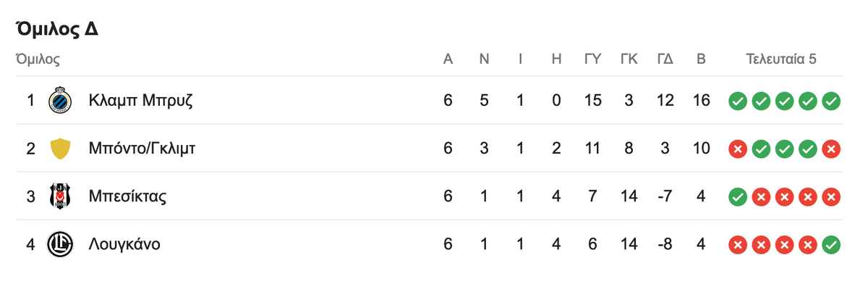The height and width of the screenshot is (284, 868).
Task: Open the Μπεσίκτας team link
Action: tap(128, 196)
